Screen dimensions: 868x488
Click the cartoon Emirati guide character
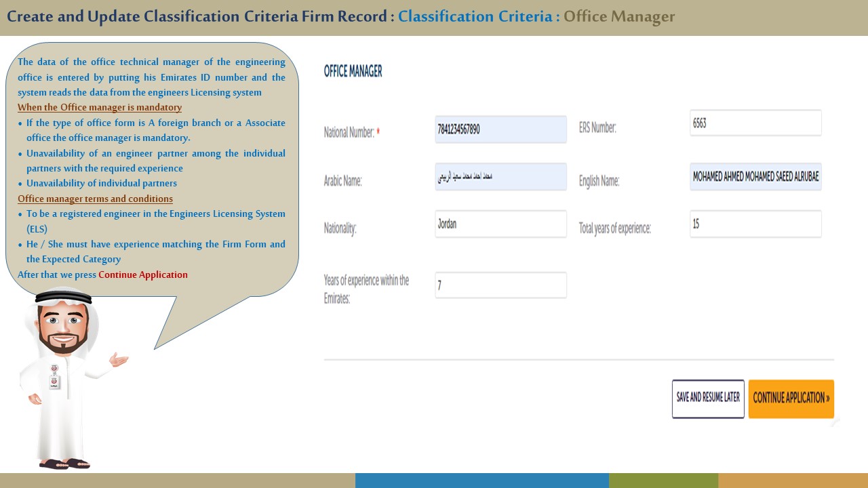pos(64,380)
